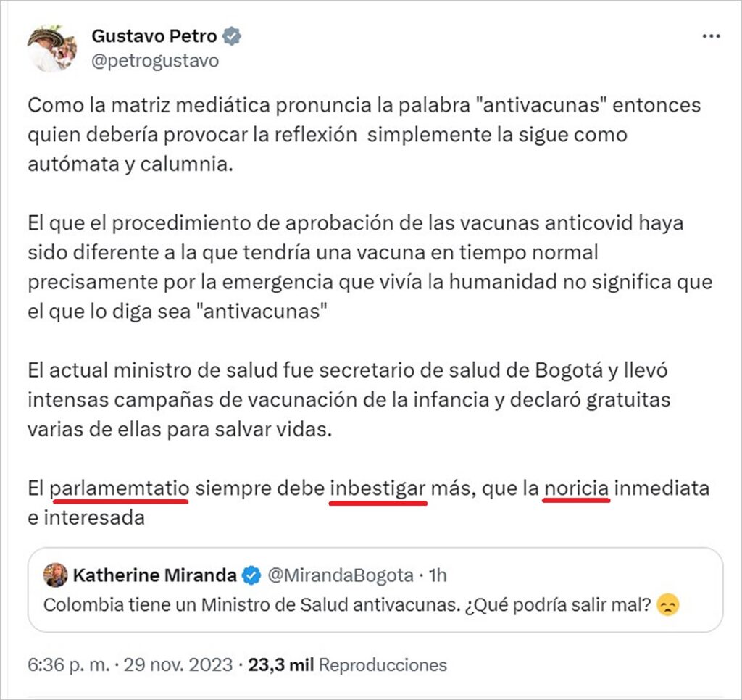Open the quoted Katherine Miranda tweet card
The image size is (742, 700).
click(371, 591)
